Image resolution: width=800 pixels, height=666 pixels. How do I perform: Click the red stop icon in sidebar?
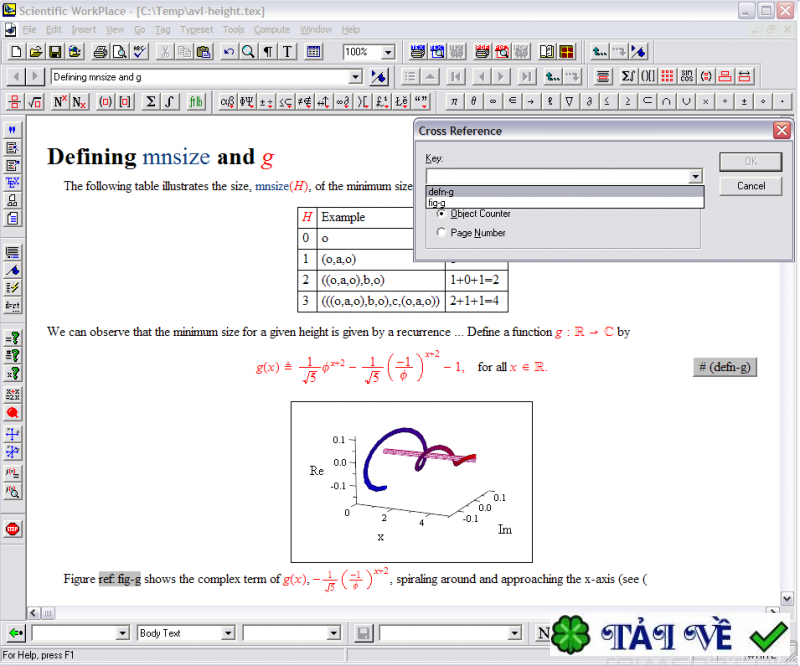coord(13,529)
